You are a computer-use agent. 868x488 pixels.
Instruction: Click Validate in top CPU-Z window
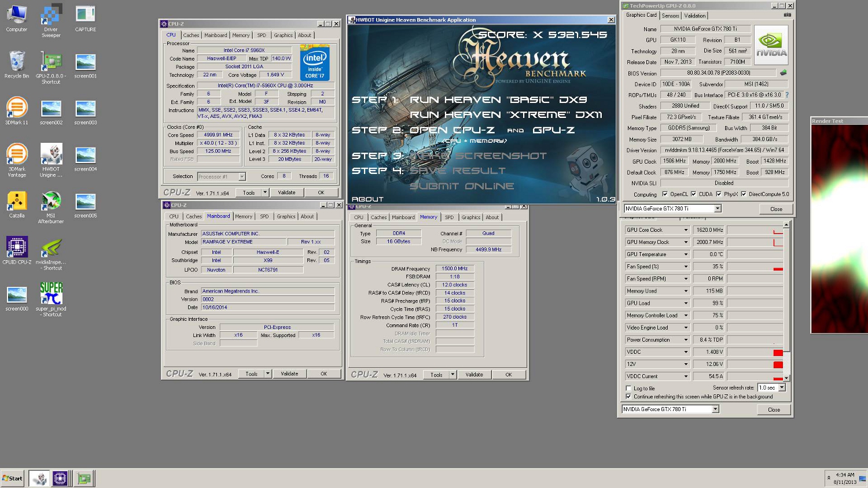pos(286,193)
